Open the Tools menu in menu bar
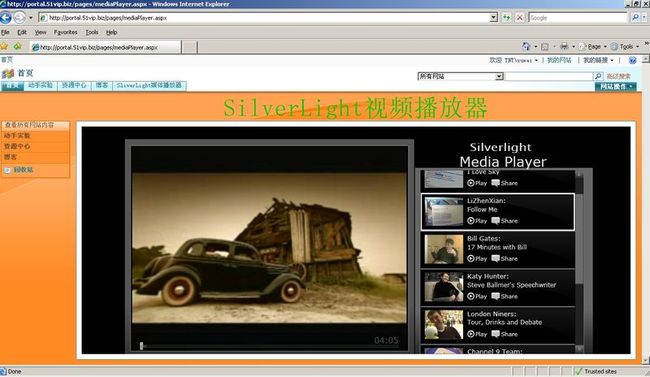Image resolution: width=650 pixels, height=377 pixels. point(92,32)
